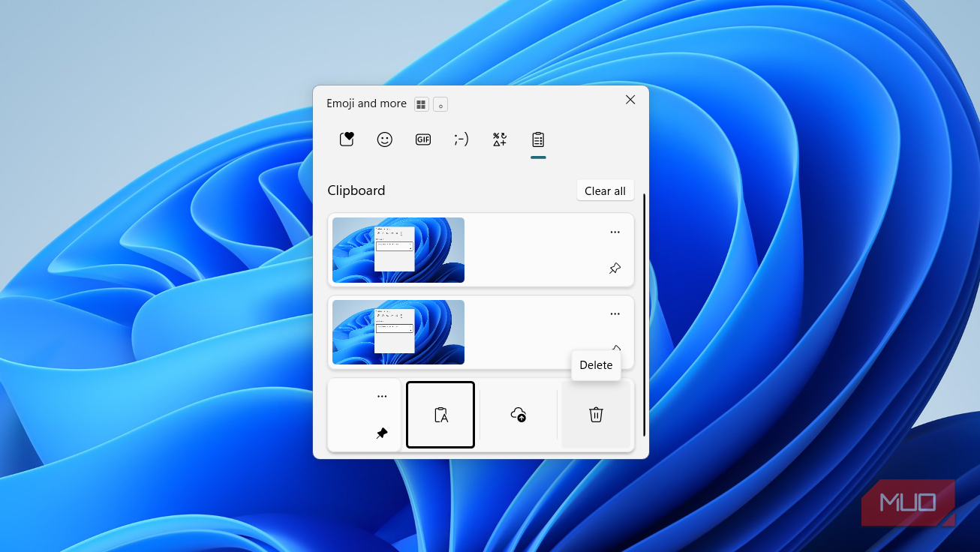Viewport: 980px width, 552px height.
Task: Pin the first clipboard screenshot item
Action: point(615,268)
